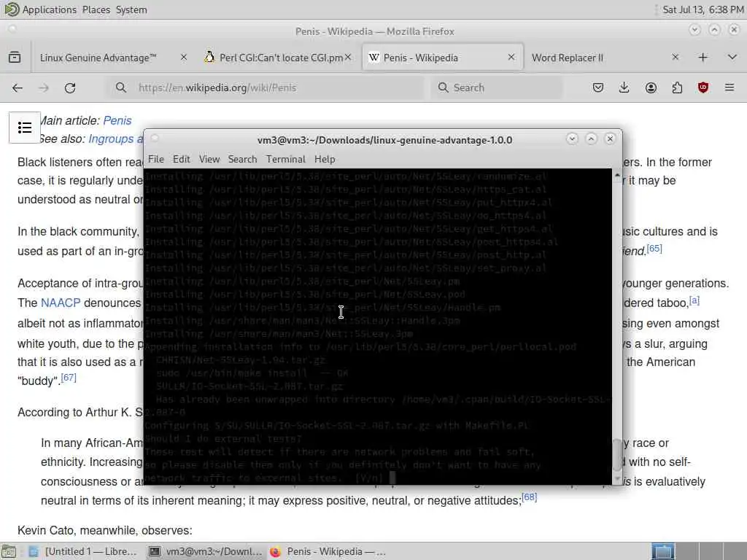Image resolution: width=747 pixels, height=560 pixels.
Task: Click 'Kevin Cato, meanwhile, observes:' text
Action: point(105,530)
